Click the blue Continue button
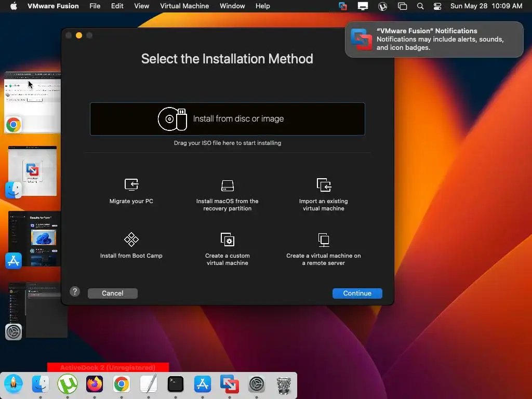Image resolution: width=532 pixels, height=399 pixels. [x=357, y=294]
